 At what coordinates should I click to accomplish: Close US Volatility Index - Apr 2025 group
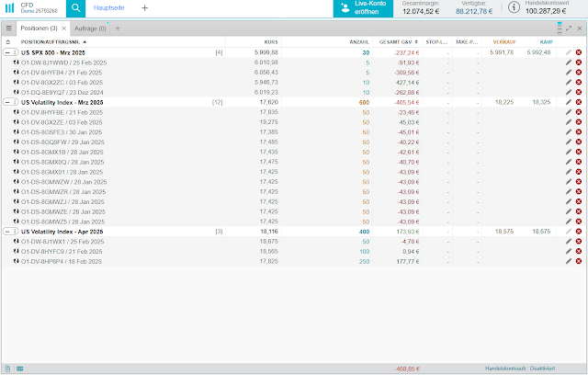click(x=579, y=232)
